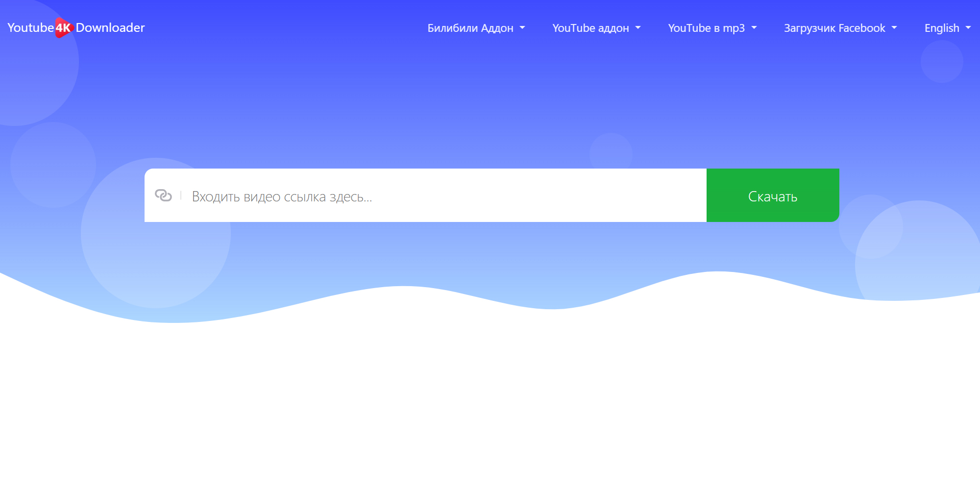The height and width of the screenshot is (490, 980).
Task: Open the Загрузчик Facebook menu label
Action: click(834, 28)
